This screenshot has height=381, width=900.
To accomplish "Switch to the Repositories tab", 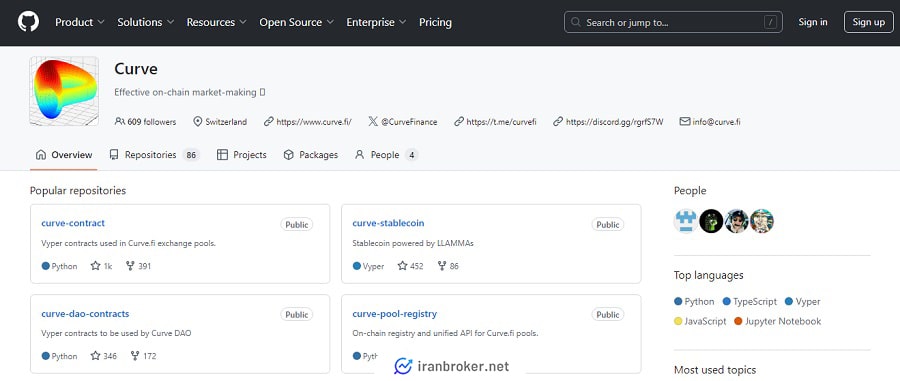I will [x=154, y=155].
